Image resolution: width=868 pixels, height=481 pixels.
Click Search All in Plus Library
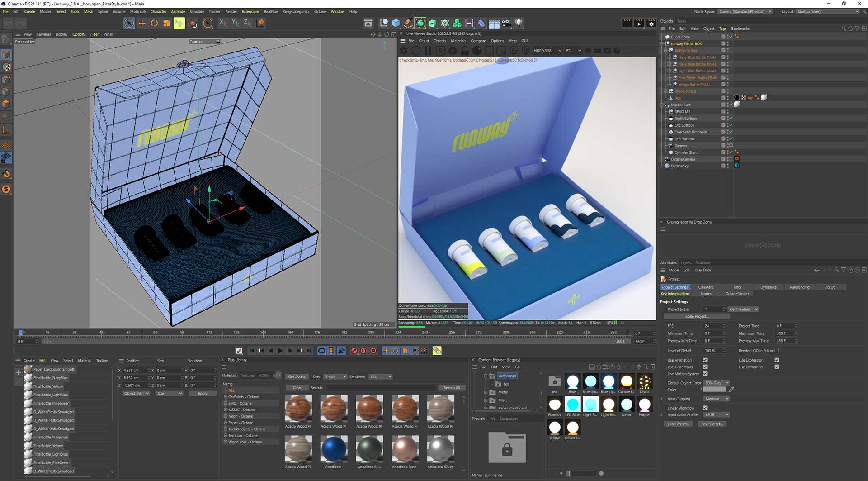tap(452, 388)
